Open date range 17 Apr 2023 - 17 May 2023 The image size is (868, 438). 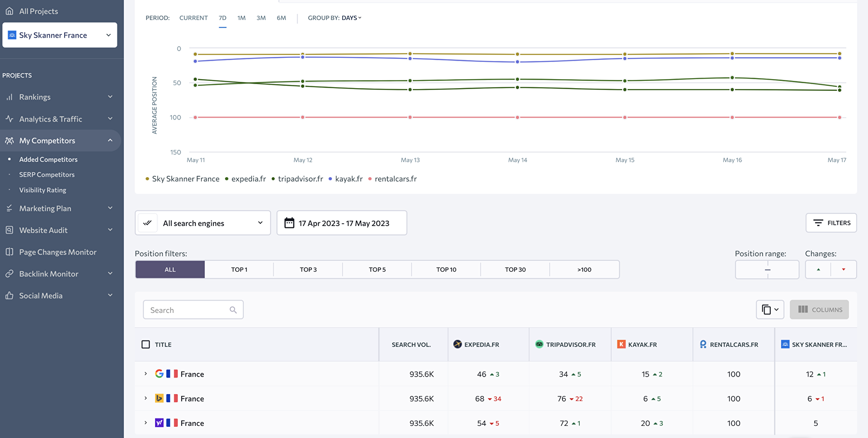(342, 223)
